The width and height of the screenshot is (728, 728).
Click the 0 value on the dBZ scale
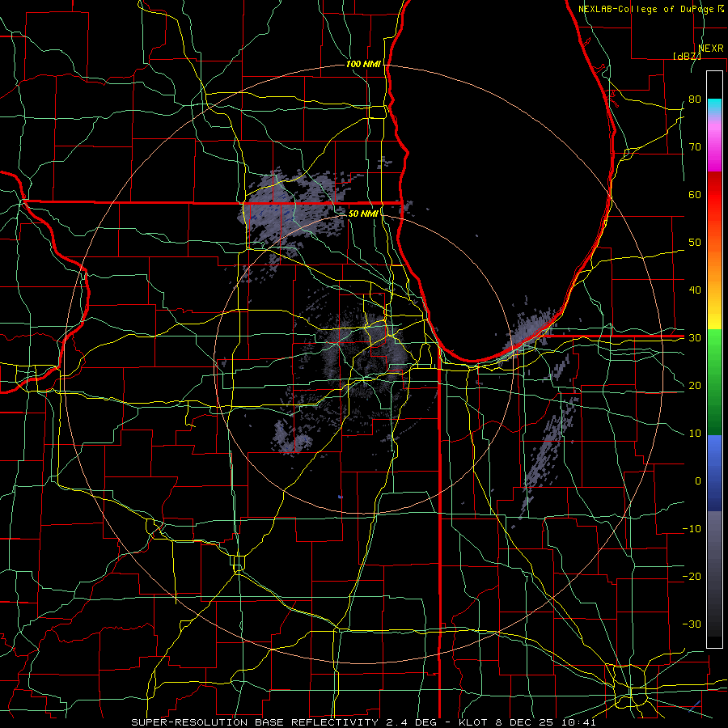698,481
